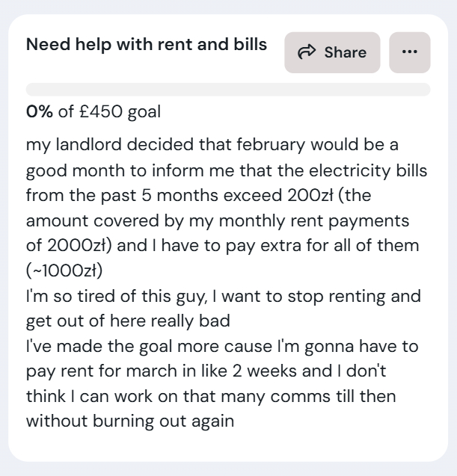Click the bold "0%" progress text

[40, 112]
